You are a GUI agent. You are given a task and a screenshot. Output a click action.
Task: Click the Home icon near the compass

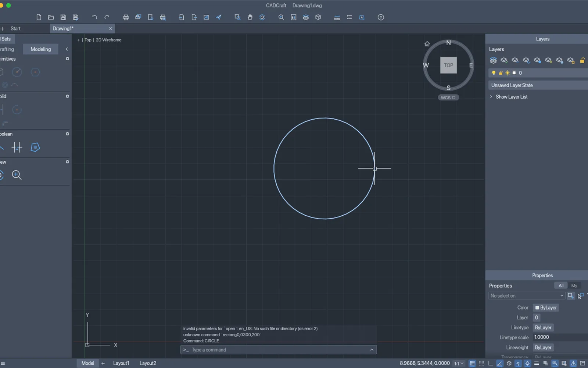[x=427, y=44]
